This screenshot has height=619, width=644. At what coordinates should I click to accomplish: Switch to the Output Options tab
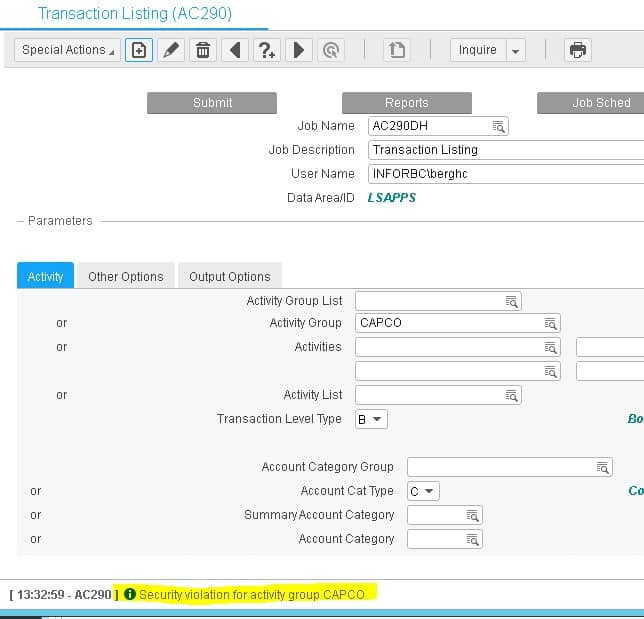pos(230,276)
